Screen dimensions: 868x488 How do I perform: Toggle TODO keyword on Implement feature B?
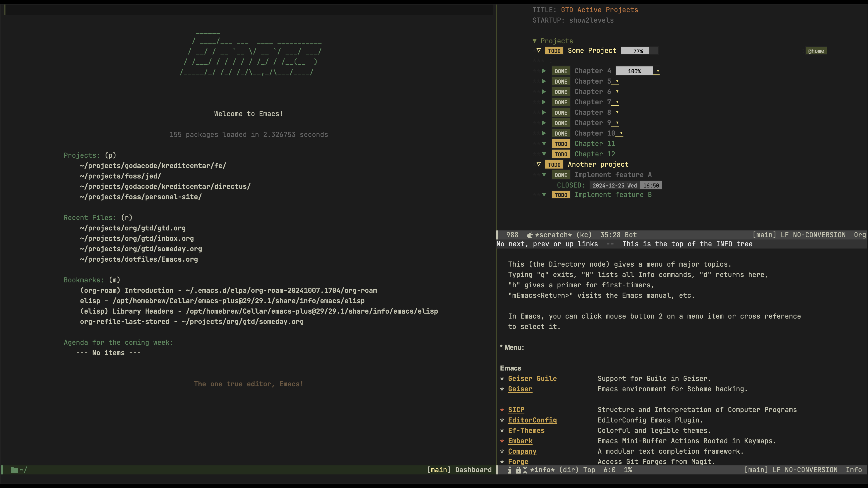561,195
